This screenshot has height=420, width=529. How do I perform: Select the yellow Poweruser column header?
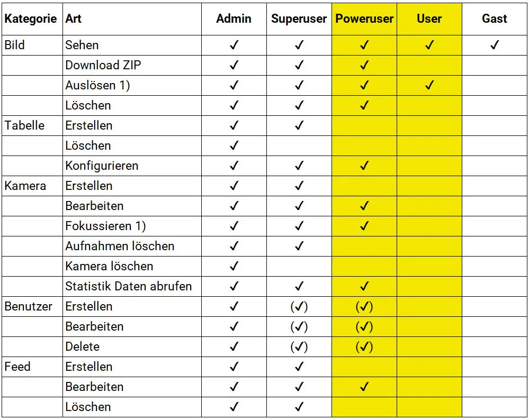click(364, 19)
